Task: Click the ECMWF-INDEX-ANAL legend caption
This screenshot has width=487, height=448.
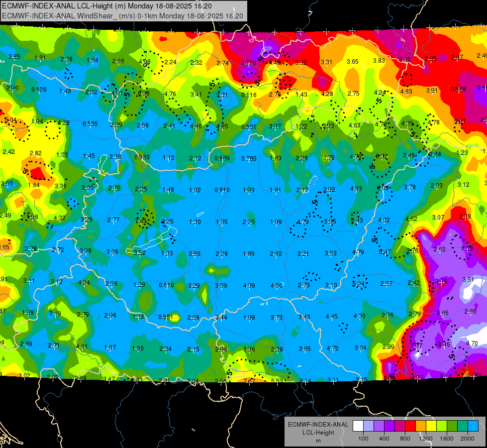Action: (x=318, y=425)
